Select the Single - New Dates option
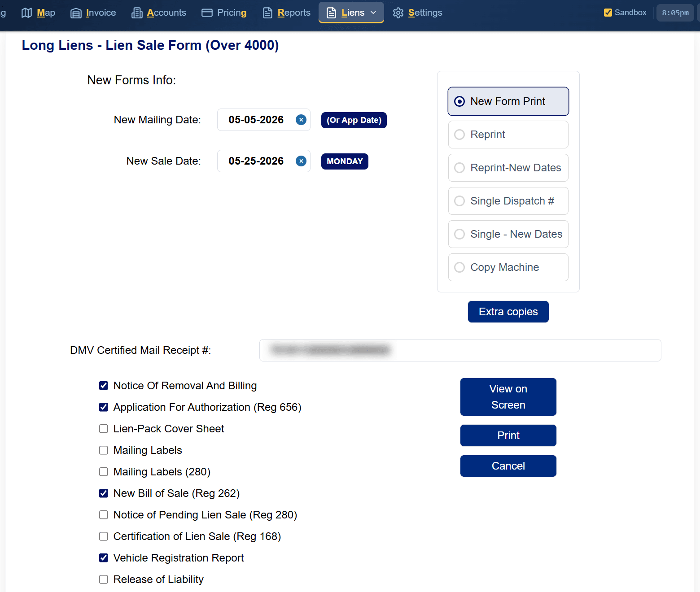Screen dimensions: 700x592 pos(508,234)
